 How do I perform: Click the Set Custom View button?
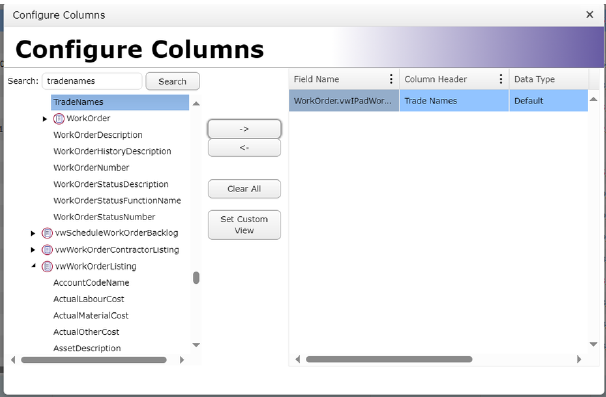[244, 225]
